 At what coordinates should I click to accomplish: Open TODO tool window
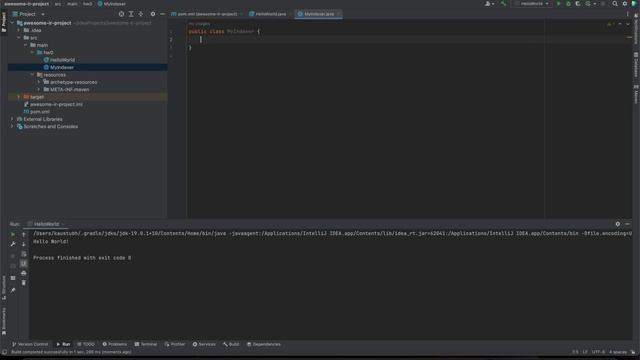[x=86, y=344]
